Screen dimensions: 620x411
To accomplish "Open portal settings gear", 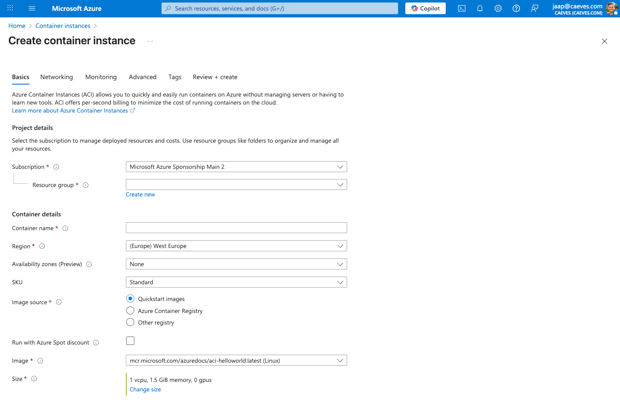I will point(498,8).
